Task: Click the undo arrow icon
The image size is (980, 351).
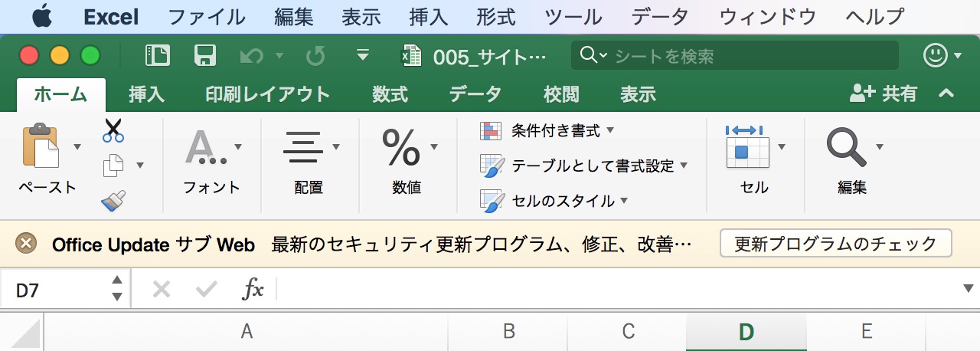Action: pyautogui.click(x=252, y=55)
